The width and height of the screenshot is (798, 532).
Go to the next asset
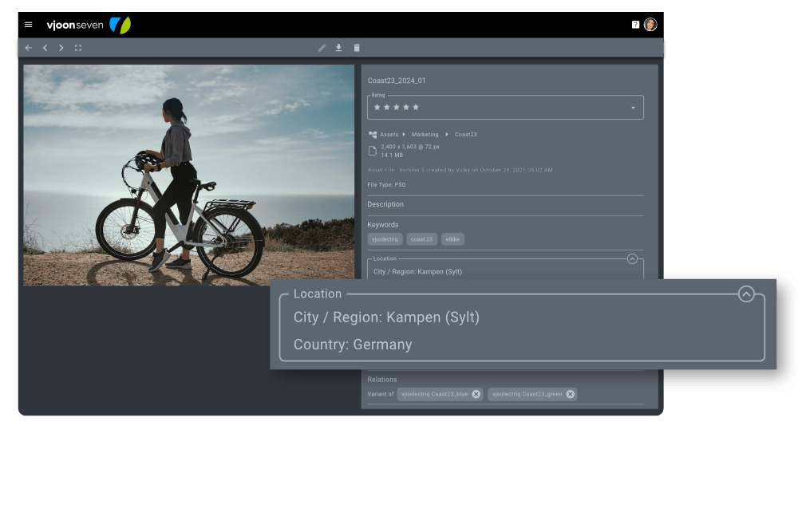[61, 48]
